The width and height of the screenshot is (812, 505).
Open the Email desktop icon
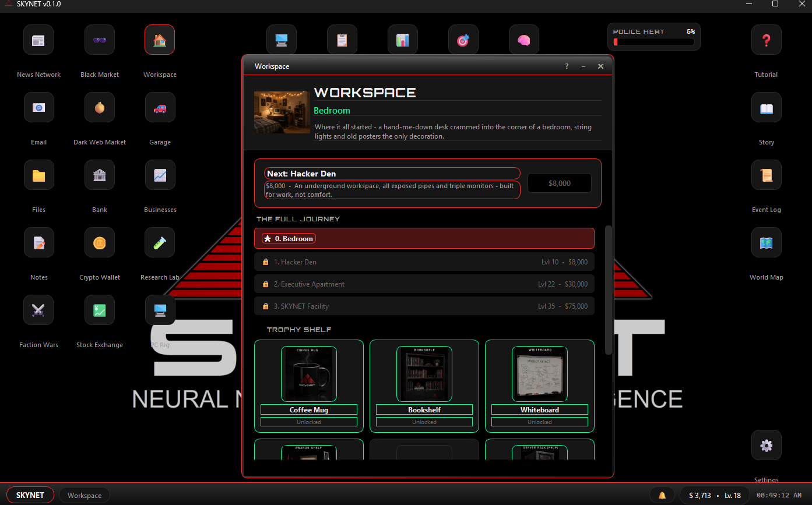point(38,107)
